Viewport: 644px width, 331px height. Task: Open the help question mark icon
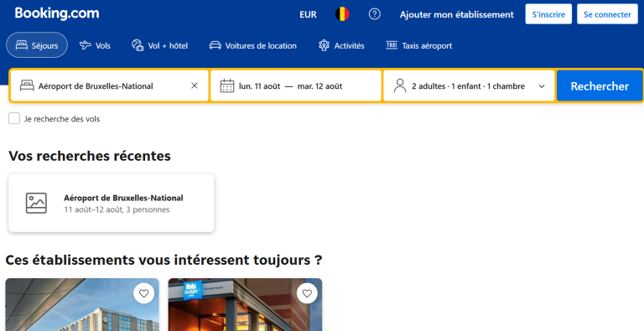pos(374,14)
